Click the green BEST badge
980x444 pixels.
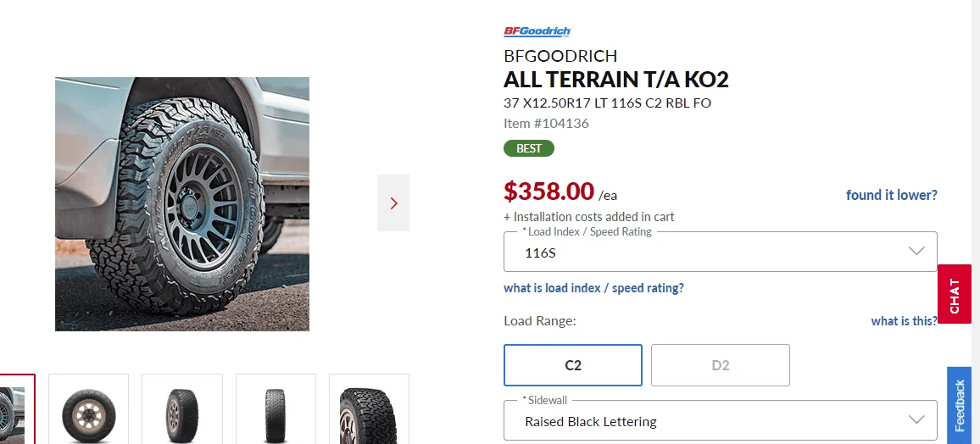[x=529, y=148]
